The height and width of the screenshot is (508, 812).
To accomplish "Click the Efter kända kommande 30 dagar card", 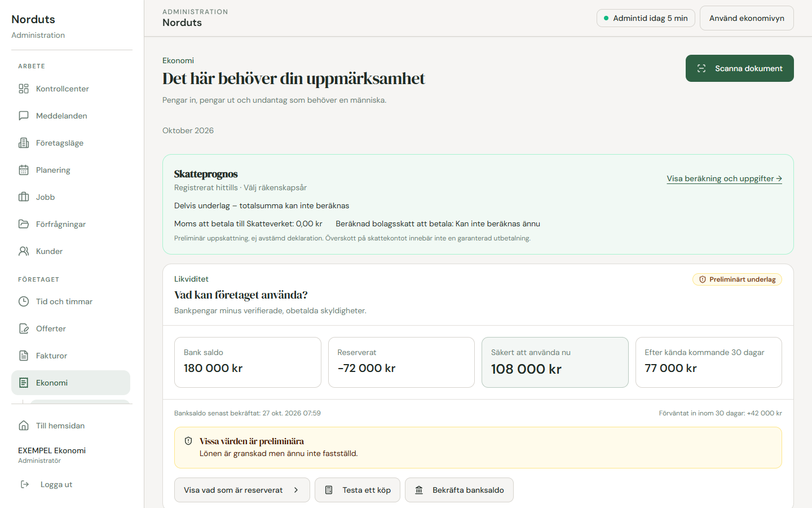I will coord(709,362).
